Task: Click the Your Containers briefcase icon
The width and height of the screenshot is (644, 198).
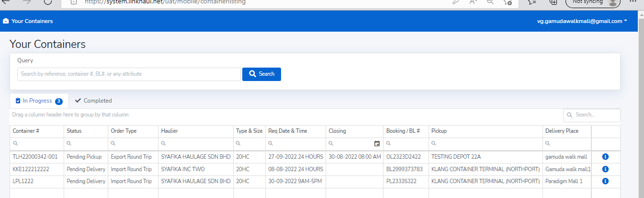Action: click(6, 21)
